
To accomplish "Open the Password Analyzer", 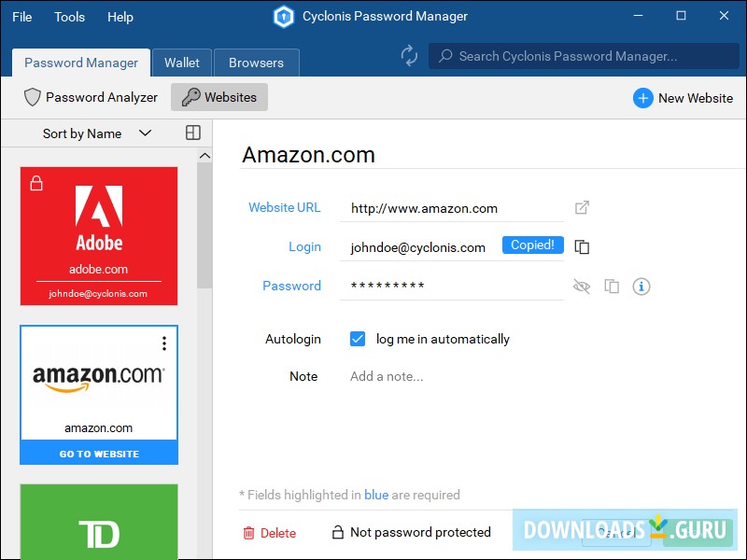I will [91, 97].
